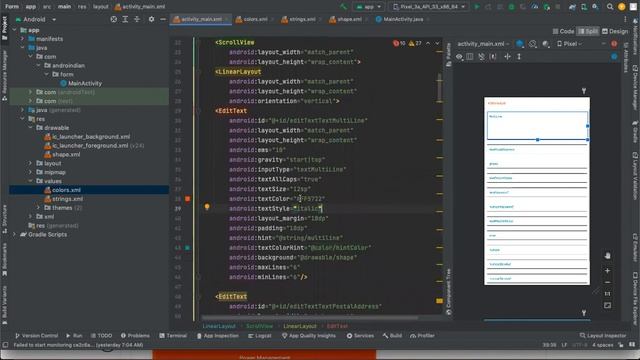Open Layout Inspector from status bar

603,336
